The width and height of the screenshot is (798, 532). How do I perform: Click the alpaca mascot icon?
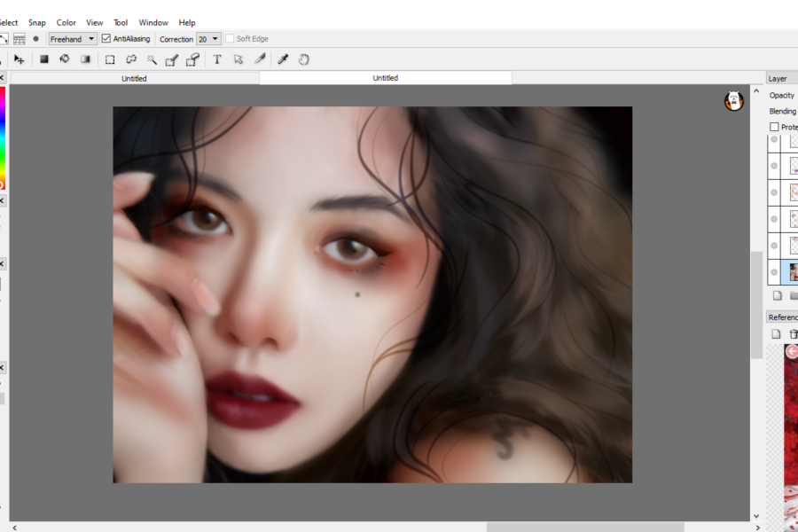[x=734, y=100]
